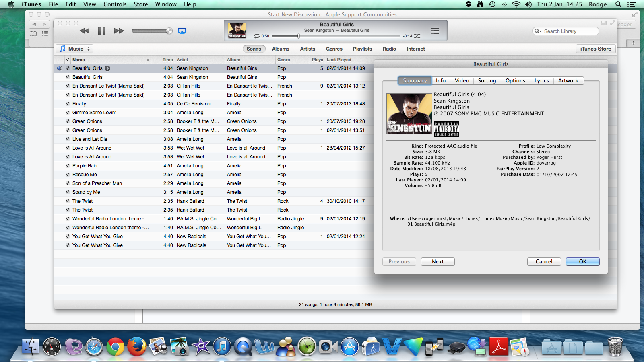This screenshot has width=644, height=362.
Task: Click the Search Library field
Action: (x=566, y=31)
